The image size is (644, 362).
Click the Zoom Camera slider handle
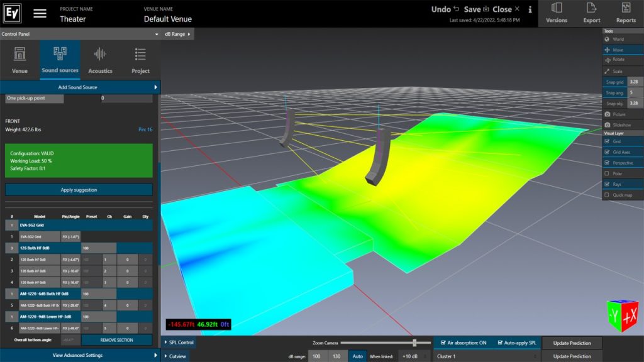[x=414, y=343]
